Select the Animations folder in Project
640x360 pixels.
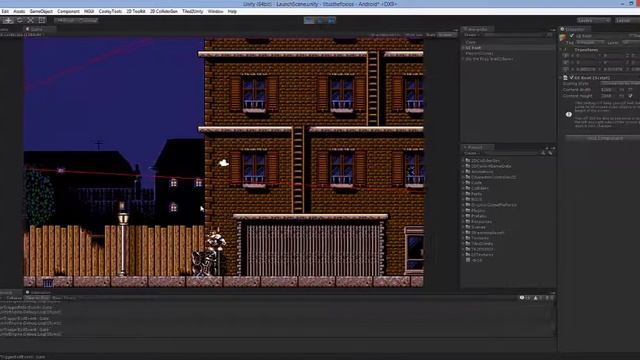pyautogui.click(x=482, y=172)
